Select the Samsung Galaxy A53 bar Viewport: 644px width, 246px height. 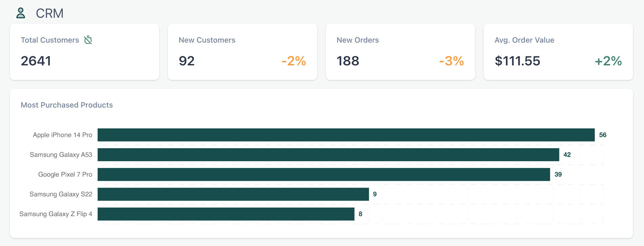328,155
